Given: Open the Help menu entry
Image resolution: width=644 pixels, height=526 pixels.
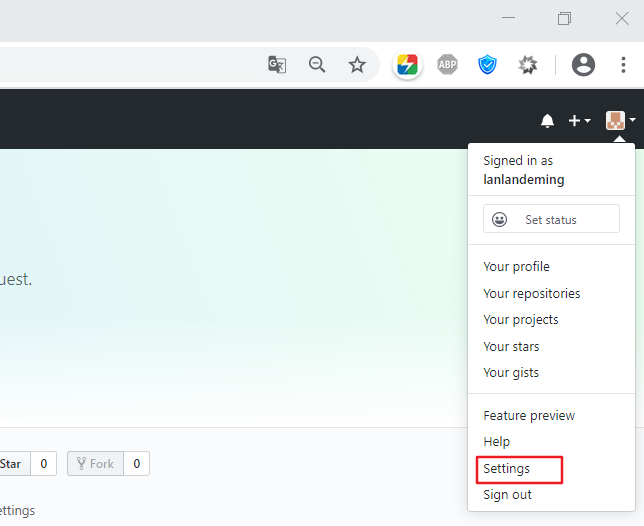Looking at the screenshot, I should click(497, 441).
